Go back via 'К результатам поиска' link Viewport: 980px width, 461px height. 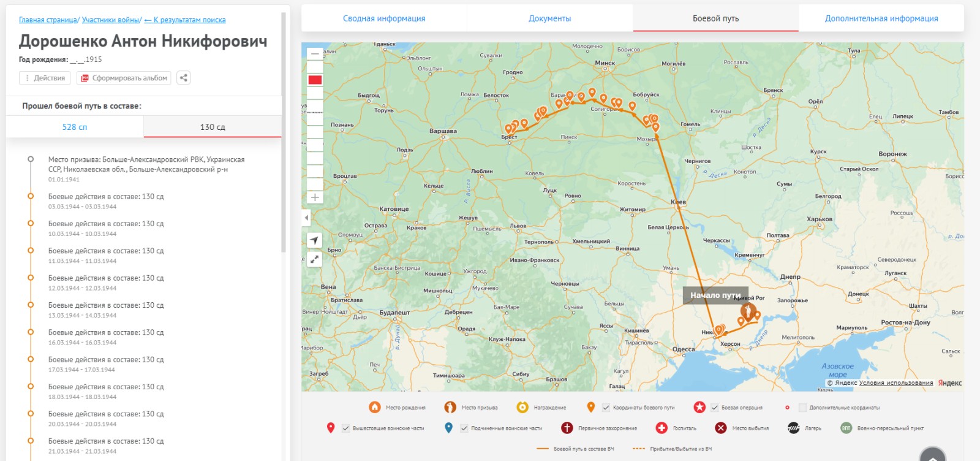[x=185, y=20]
